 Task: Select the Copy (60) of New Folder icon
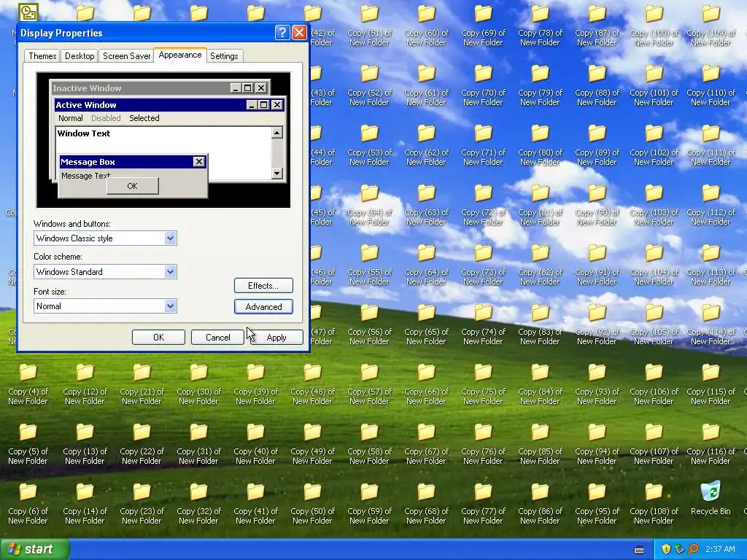point(426,26)
